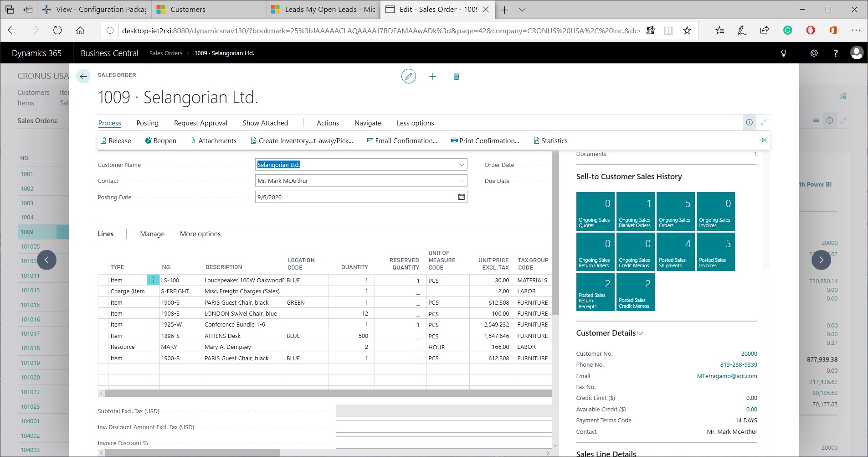Click the Invoice Discount % field
Image resolution: width=868 pixels, height=457 pixels.
coord(443,443)
